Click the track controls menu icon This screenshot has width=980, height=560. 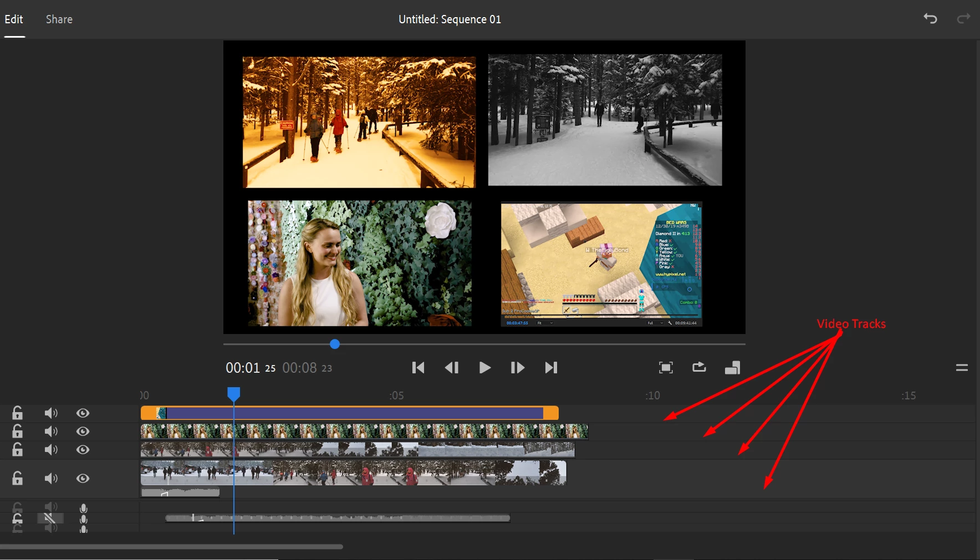[x=962, y=368]
